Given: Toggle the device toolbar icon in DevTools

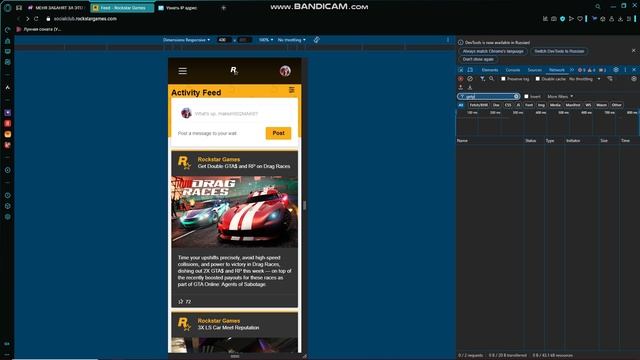Looking at the screenshot, I should pyautogui.click(x=470, y=70).
